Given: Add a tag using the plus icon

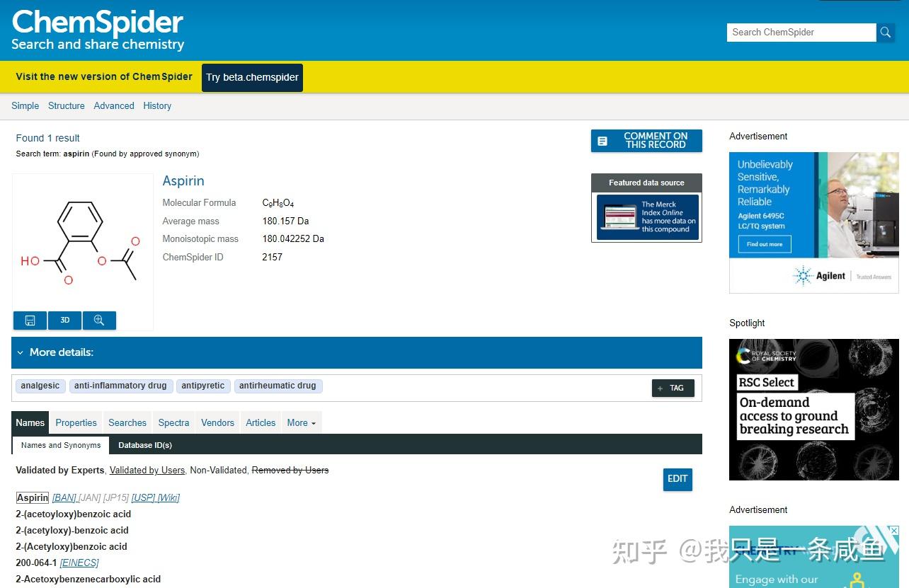Looking at the screenshot, I should [x=661, y=388].
